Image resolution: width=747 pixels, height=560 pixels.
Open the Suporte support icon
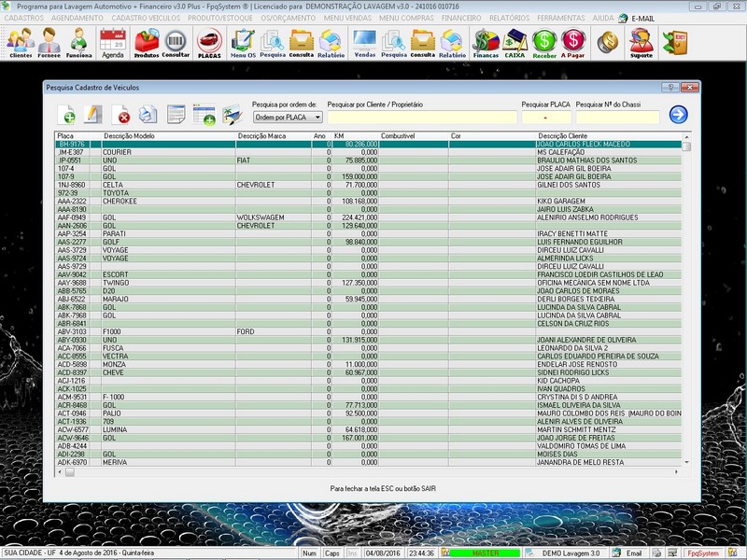coord(641,43)
